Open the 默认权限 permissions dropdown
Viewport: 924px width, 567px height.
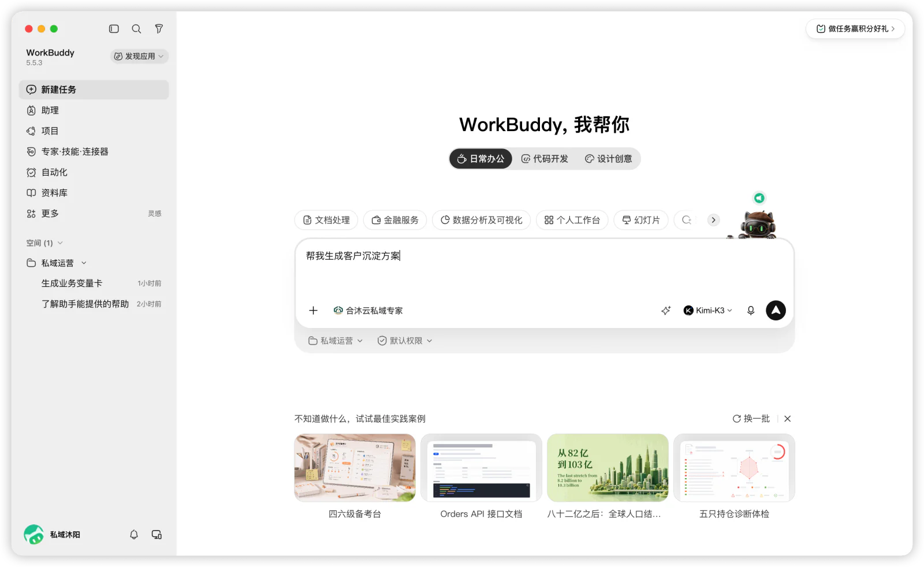point(405,341)
